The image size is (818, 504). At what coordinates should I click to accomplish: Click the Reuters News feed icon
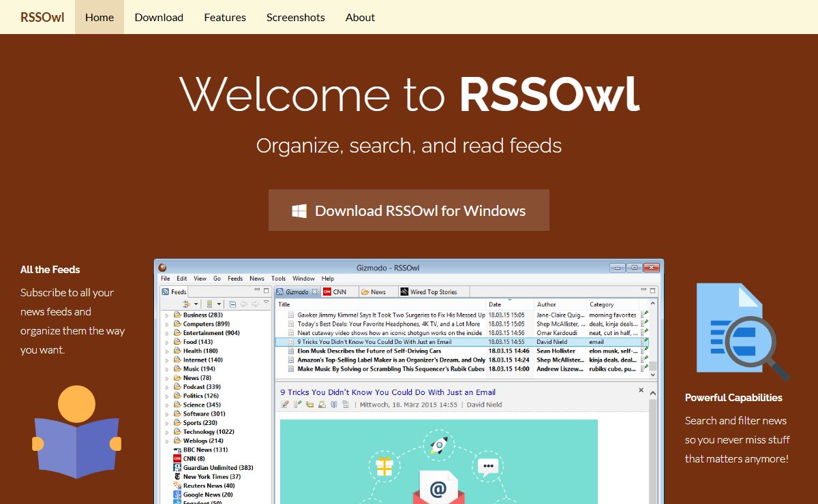[177, 486]
